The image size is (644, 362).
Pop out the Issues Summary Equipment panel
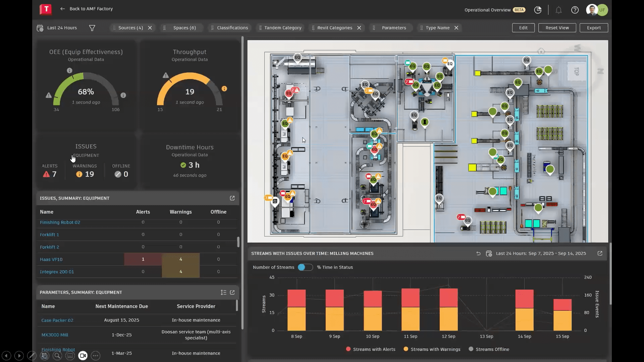pos(232,198)
